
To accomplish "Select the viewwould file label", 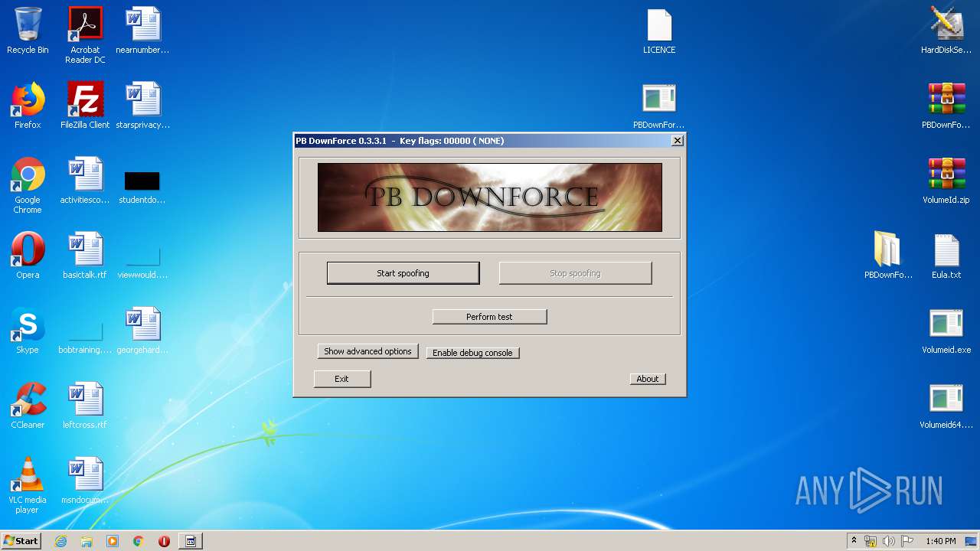I will pos(142,275).
